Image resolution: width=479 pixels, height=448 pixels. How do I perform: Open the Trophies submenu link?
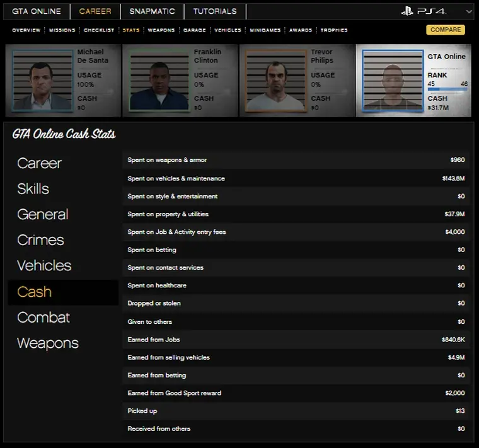click(x=334, y=30)
